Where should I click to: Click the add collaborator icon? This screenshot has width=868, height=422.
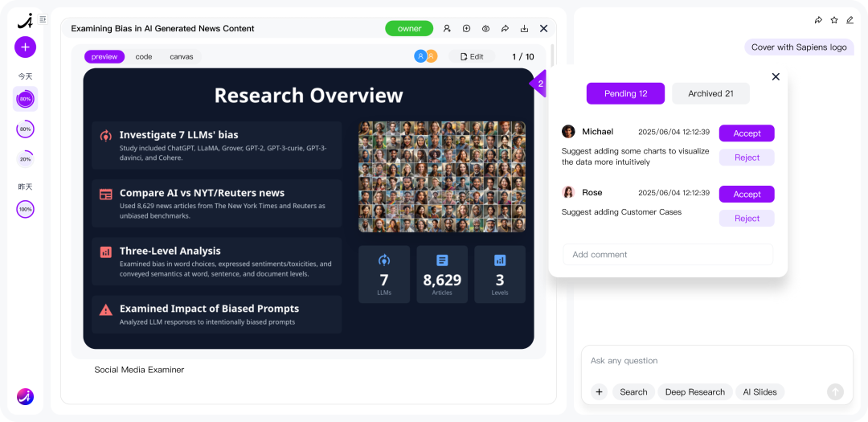pos(447,28)
